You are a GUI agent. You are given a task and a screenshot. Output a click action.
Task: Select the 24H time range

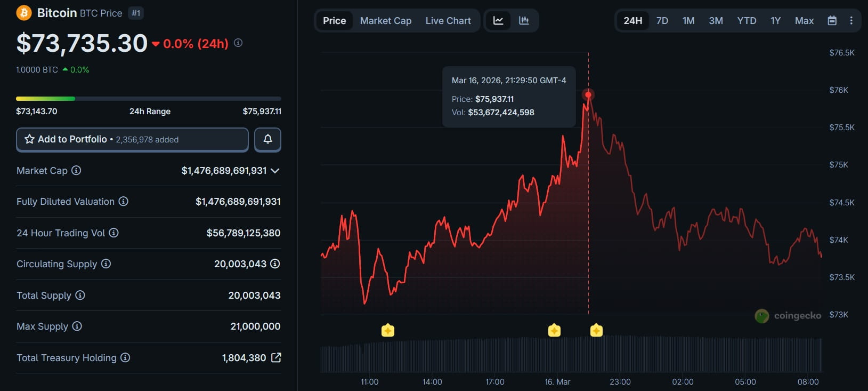click(632, 21)
